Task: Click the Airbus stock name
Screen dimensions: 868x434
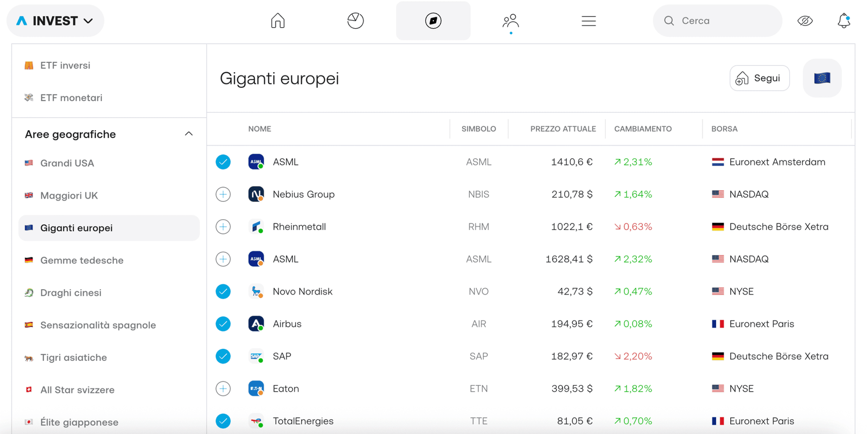Action: coord(287,324)
